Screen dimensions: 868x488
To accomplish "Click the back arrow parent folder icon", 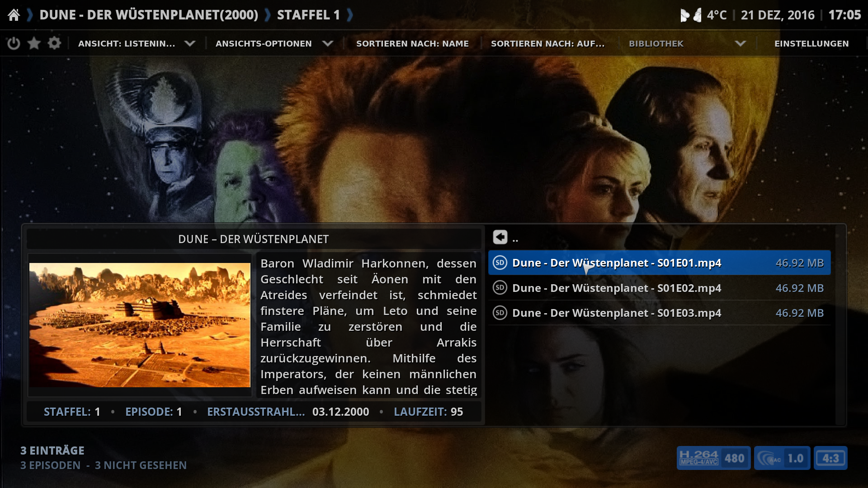I will pos(500,237).
